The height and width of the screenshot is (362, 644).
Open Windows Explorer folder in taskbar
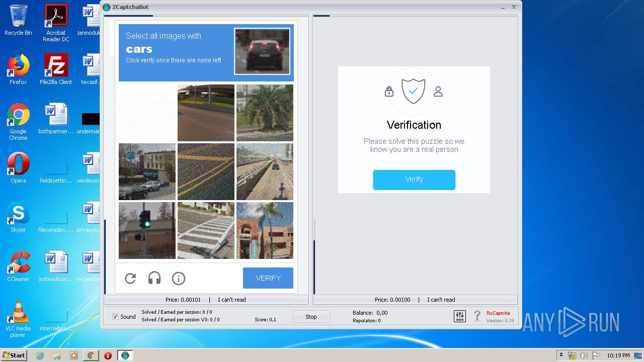tap(57, 355)
